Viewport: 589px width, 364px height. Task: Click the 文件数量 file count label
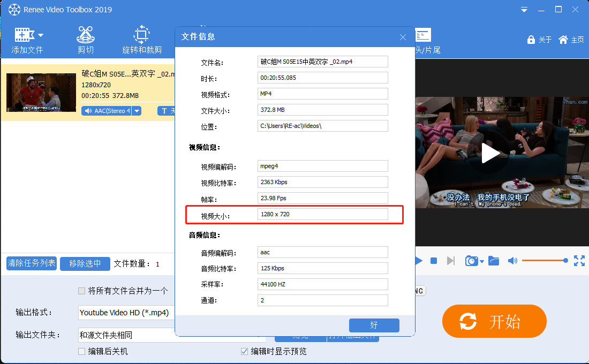(x=132, y=264)
